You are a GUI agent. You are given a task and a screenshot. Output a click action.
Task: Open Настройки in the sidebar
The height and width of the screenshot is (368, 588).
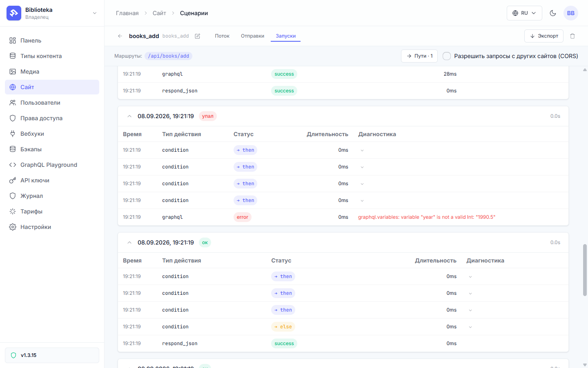(52, 227)
